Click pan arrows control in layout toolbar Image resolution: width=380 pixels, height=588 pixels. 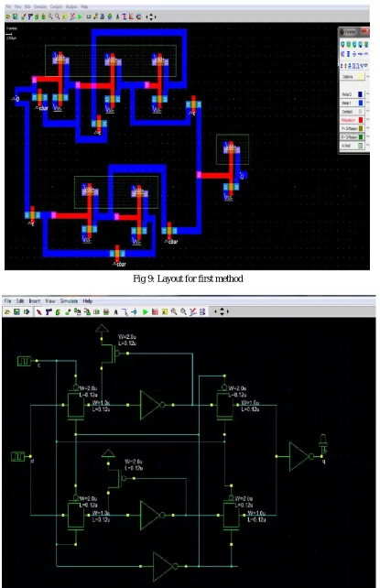click(151, 16)
